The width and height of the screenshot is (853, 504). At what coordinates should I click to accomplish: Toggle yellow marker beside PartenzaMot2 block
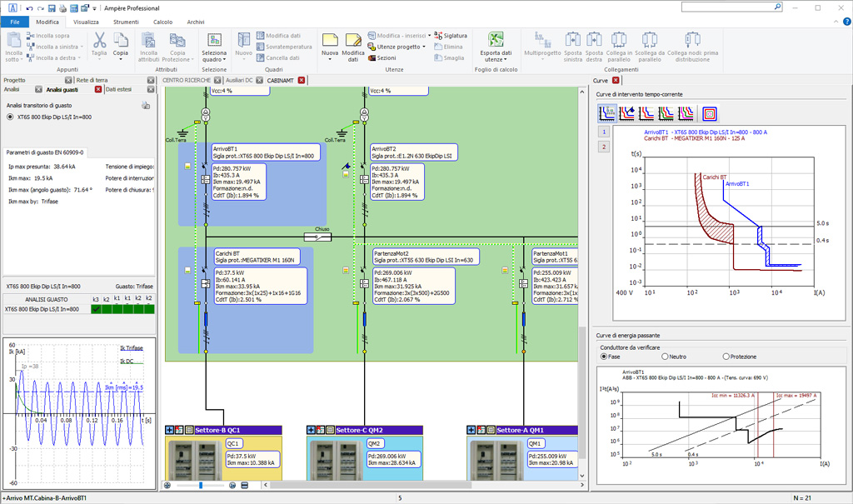point(346,270)
